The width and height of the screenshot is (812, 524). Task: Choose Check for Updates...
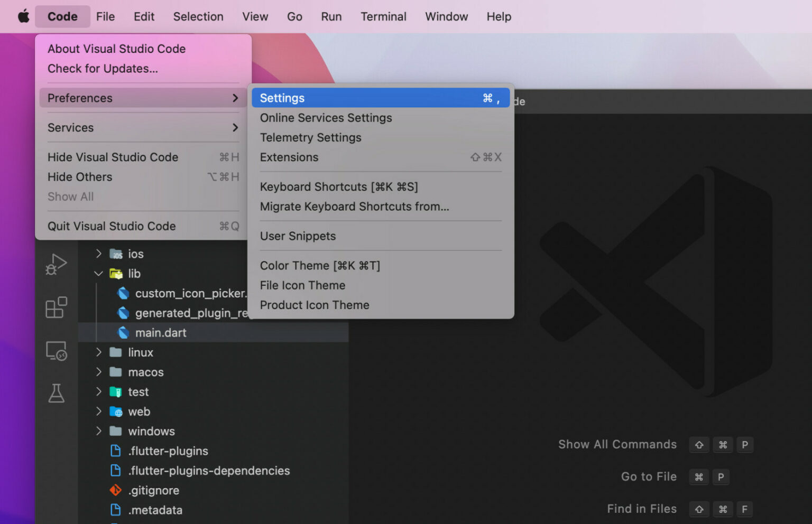pos(143,69)
